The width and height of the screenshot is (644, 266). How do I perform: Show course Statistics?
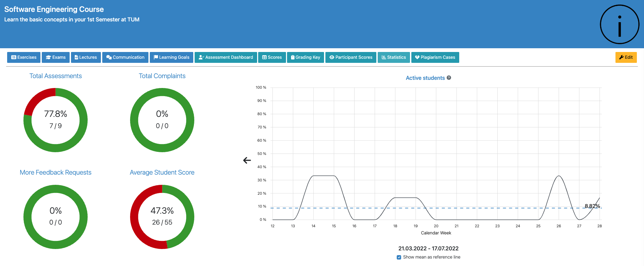click(x=394, y=57)
